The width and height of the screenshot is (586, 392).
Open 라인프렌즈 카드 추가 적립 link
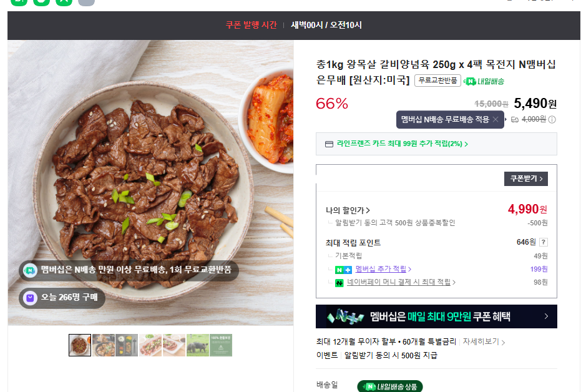402,144
